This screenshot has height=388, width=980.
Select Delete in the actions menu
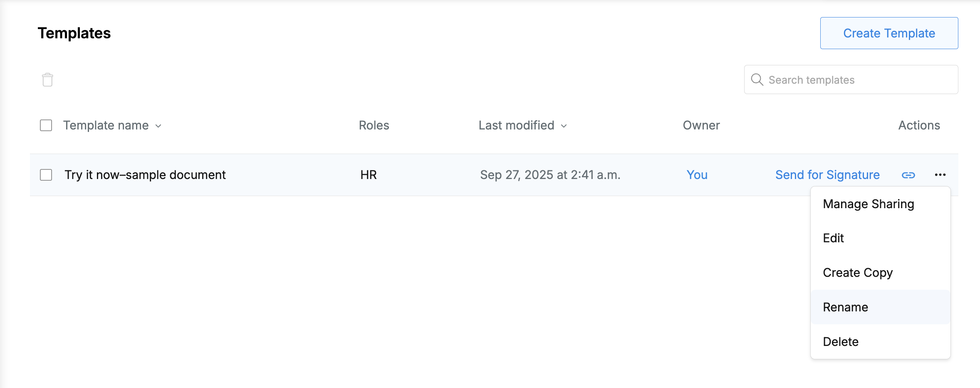pyautogui.click(x=880, y=342)
